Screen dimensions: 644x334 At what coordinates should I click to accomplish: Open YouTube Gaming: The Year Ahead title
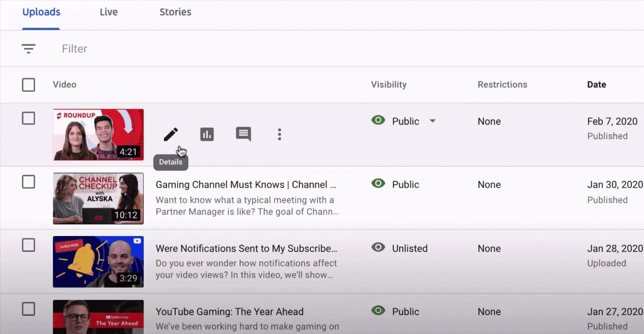(x=230, y=312)
